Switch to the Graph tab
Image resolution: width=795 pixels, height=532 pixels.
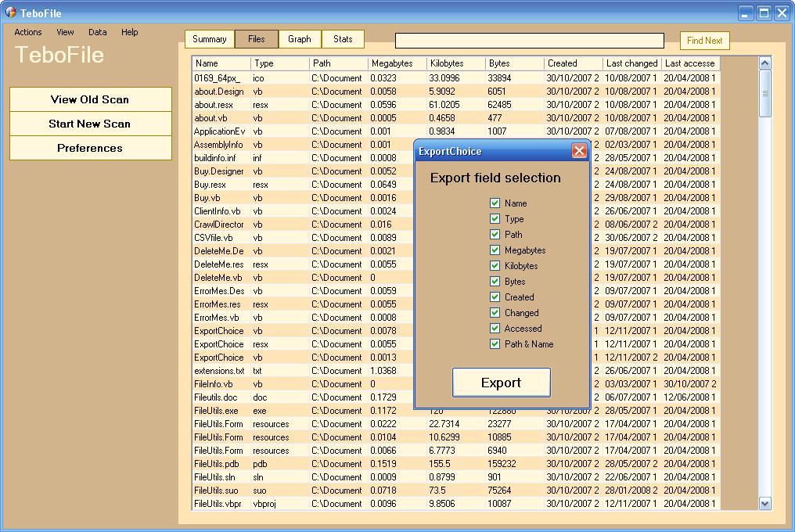300,39
